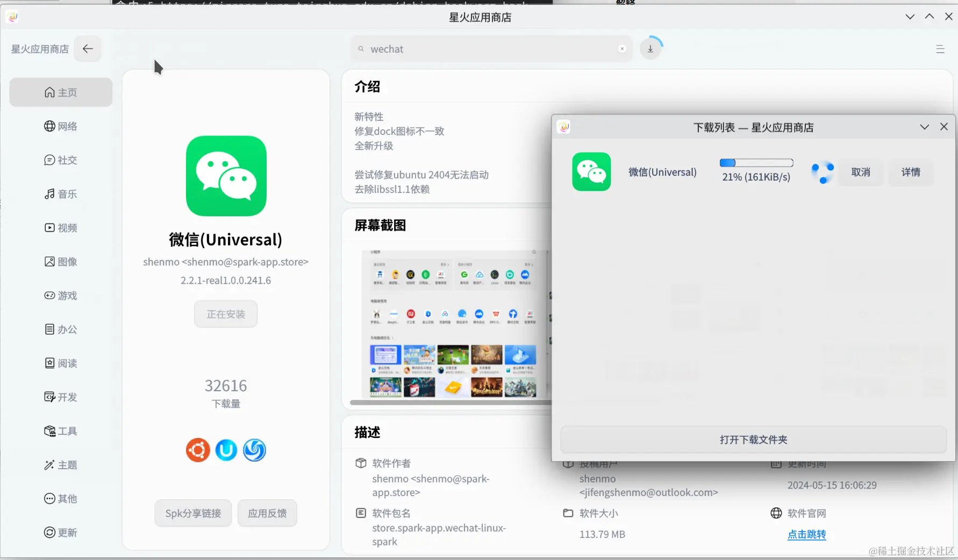Click version text 2.2.1-real1.0.0.241.6
The height and width of the screenshot is (560, 958).
226,280
